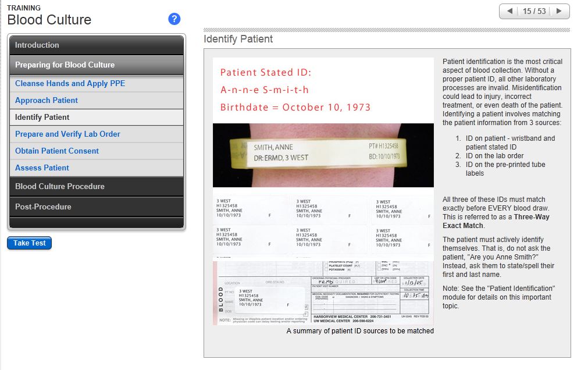
Task: Click the pre-printed tube labels image
Action: [x=323, y=223]
